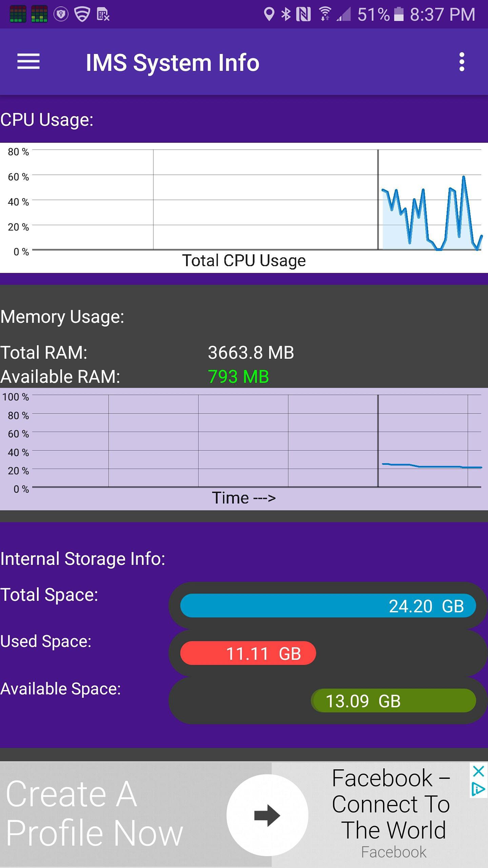Image resolution: width=488 pixels, height=868 pixels.
Task: Tap the Bluetooth icon in the status bar
Action: point(285,14)
